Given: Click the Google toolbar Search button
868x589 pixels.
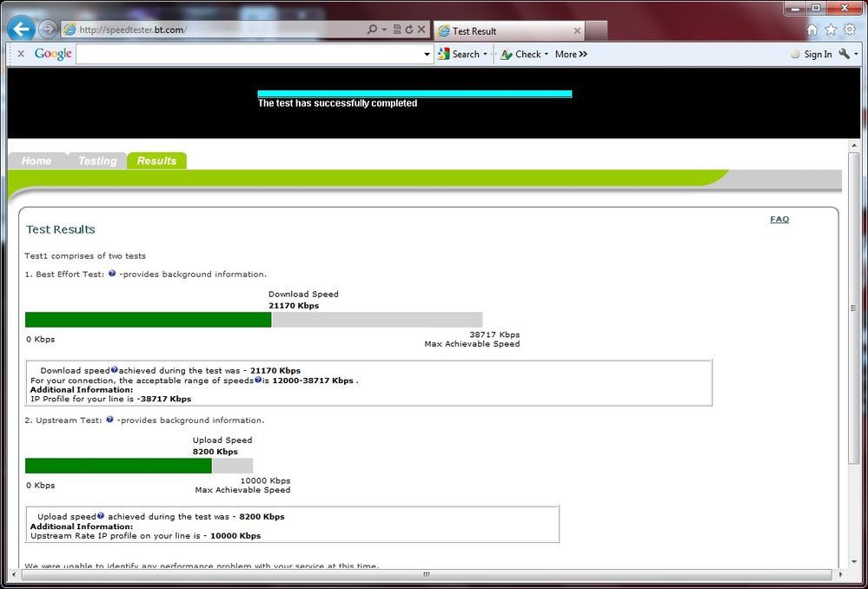Looking at the screenshot, I should [461, 54].
